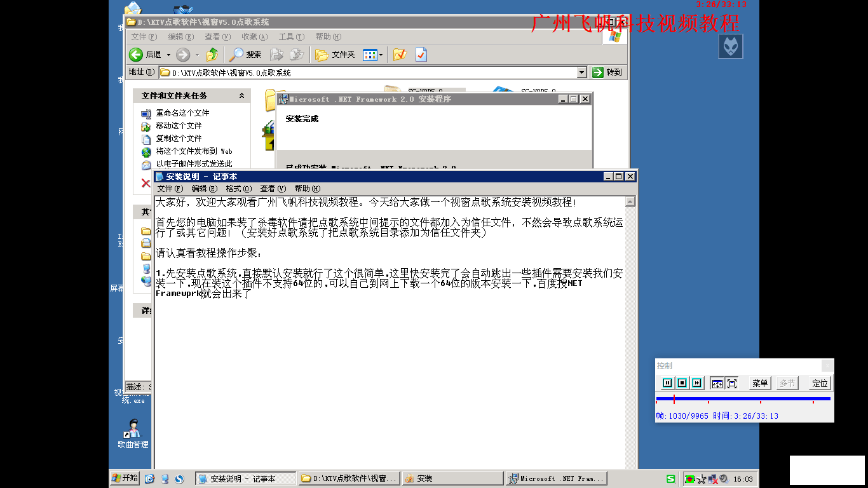
Task: Click 以电子邮件形式发送此 task link
Action: (194, 164)
